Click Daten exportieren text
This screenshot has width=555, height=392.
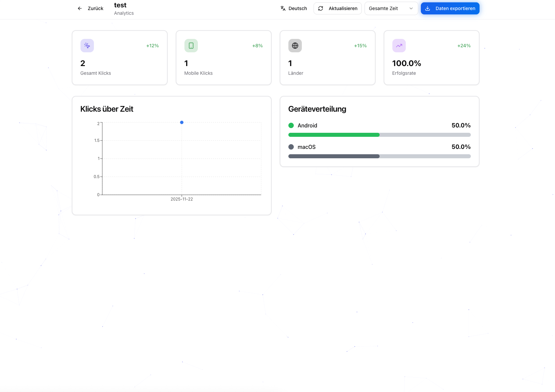[455, 8]
